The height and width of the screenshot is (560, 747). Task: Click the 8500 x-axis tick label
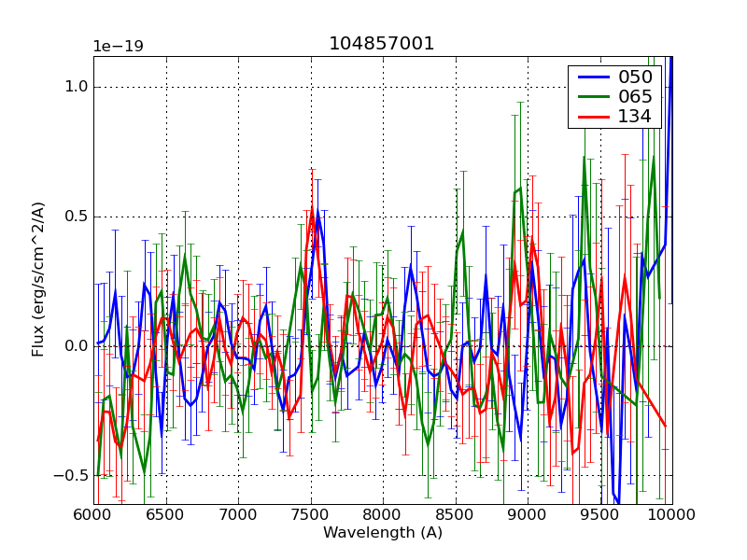455,515
